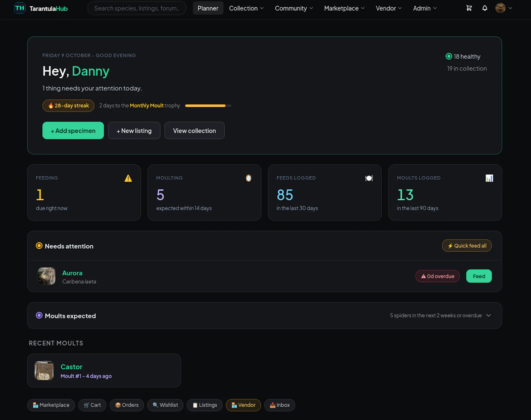This screenshot has height=420, width=531.
Task: Click the Needs attention yellow circle icon
Action: 39,246
